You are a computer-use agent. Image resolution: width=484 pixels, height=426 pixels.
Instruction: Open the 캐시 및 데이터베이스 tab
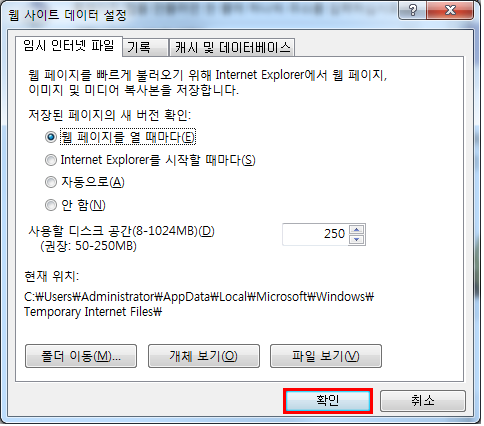click(x=232, y=48)
